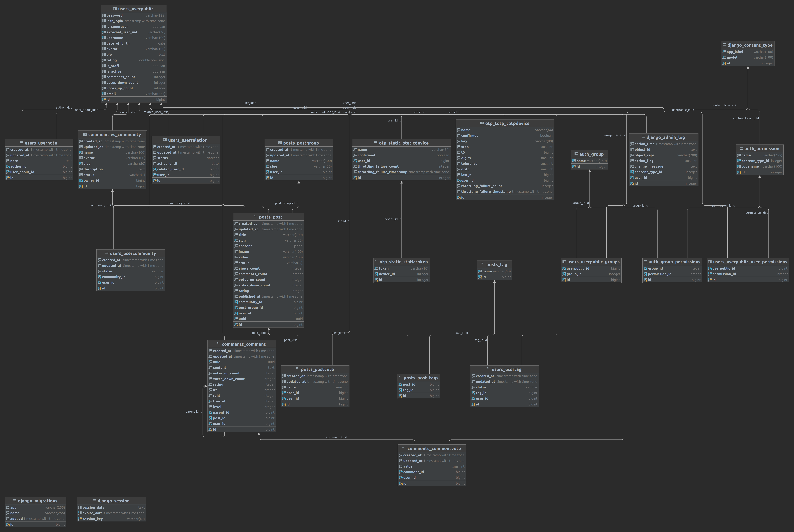Image resolution: width=794 pixels, height=532 pixels.
Task: Select active_until column in users_userrelation
Action: pos(186,164)
